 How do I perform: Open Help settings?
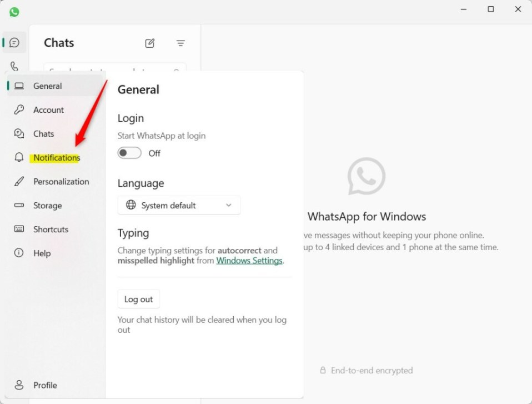coord(55,253)
